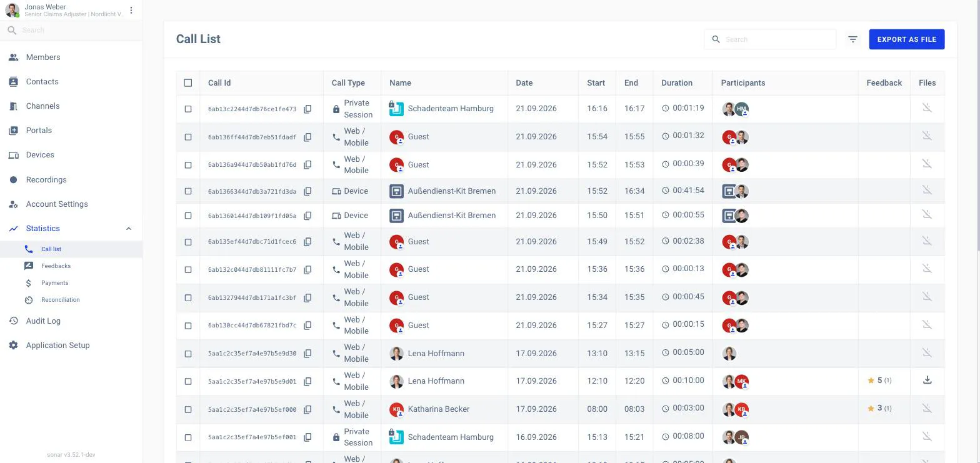The image size is (980, 463).
Task: Click Katharina Becker's avatar in the Name column
Action: [x=396, y=410]
